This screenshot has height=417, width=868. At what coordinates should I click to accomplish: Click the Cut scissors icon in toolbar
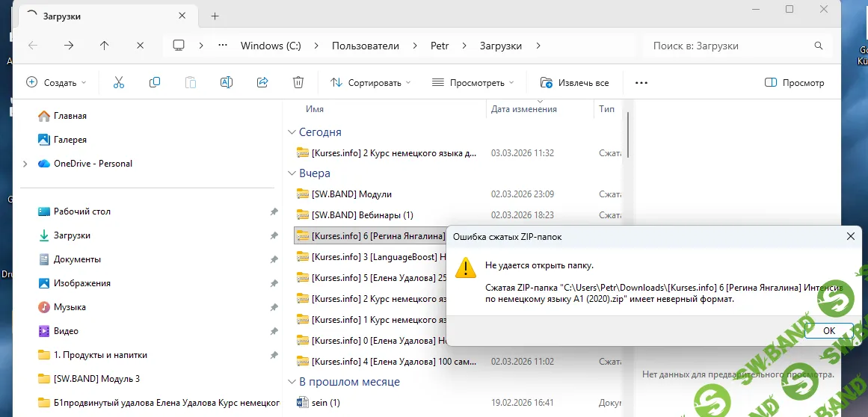[x=118, y=83]
